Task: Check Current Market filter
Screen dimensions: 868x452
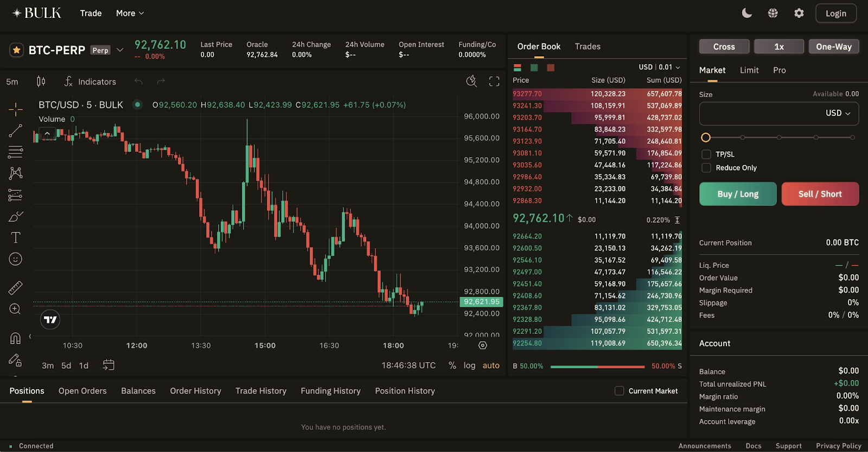Action: coord(619,391)
